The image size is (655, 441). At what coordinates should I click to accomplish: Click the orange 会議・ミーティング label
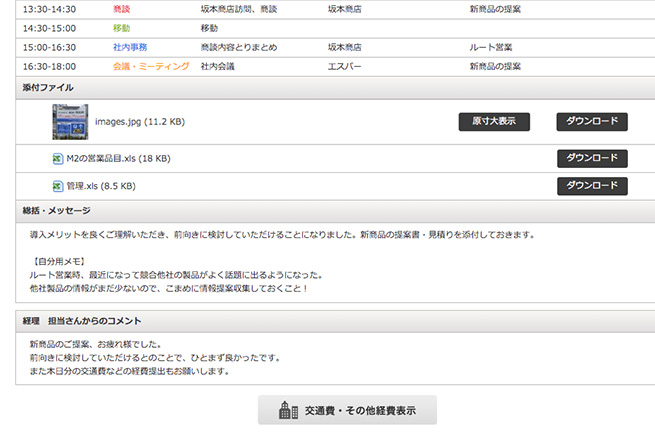point(151,66)
